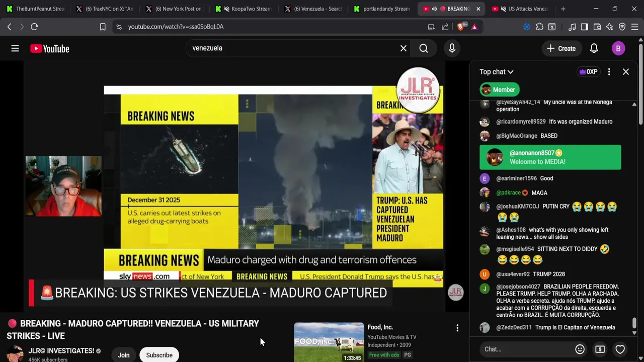Open @anonanon8507 welcome member message

(x=550, y=157)
